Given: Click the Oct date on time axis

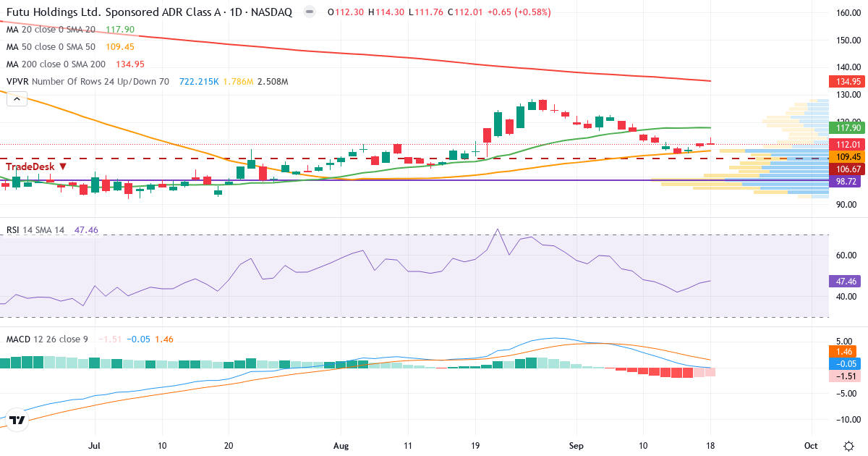Looking at the screenshot, I should 811,446.
